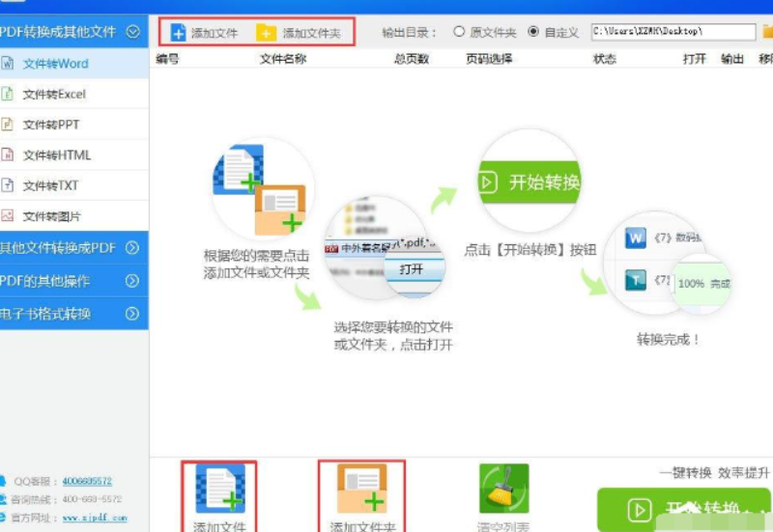Click the 文件转图片 icon in sidebar
The height and width of the screenshot is (532, 773).
[8, 215]
